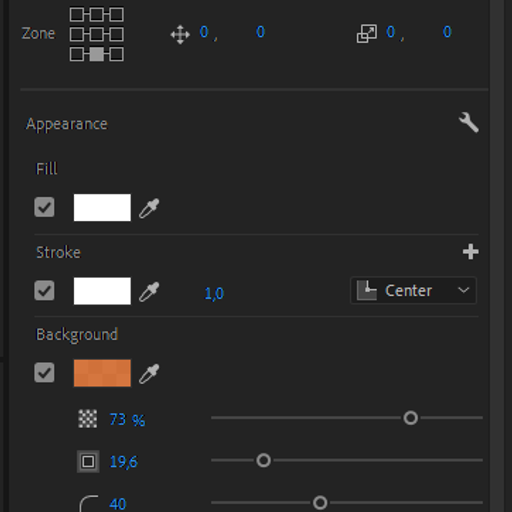The height and width of the screenshot is (512, 512).
Task: Click the zone position move icon
Action: (x=180, y=34)
